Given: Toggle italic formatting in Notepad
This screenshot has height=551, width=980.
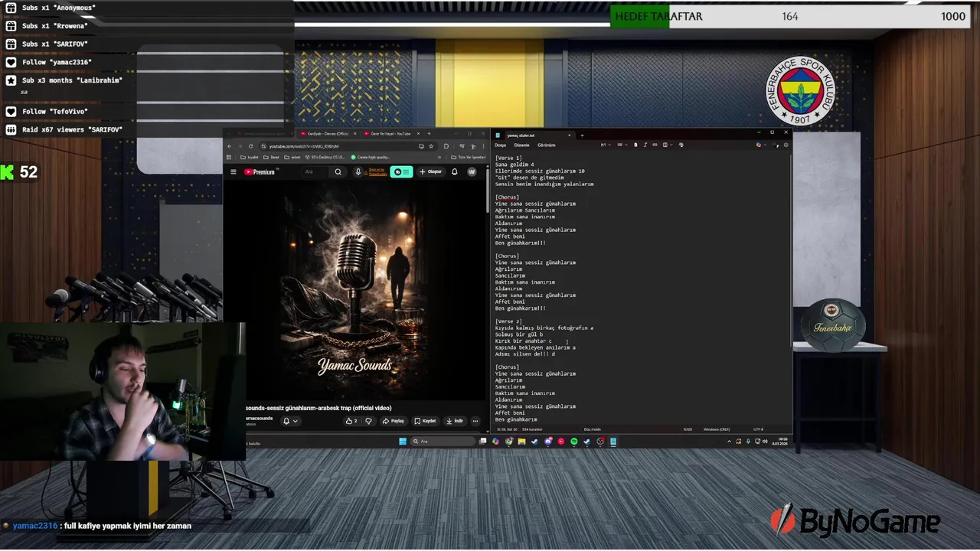Looking at the screenshot, I should 645,145.
